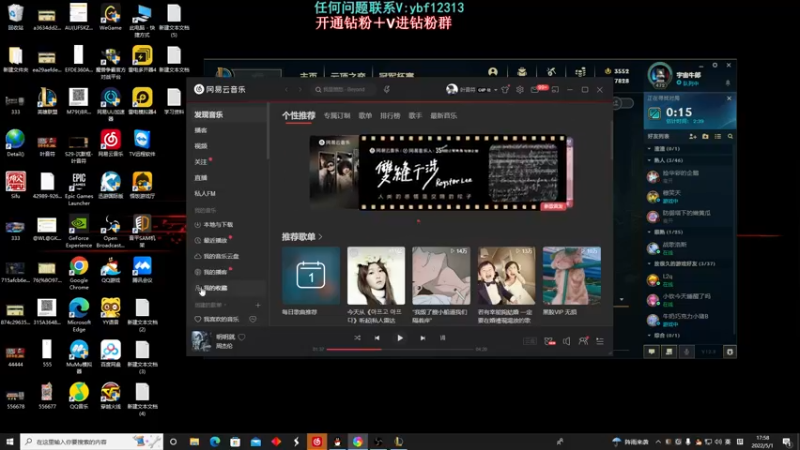The height and width of the screenshot is (450, 800).
Task: Click add folder icon in friends list
Action: (705, 136)
